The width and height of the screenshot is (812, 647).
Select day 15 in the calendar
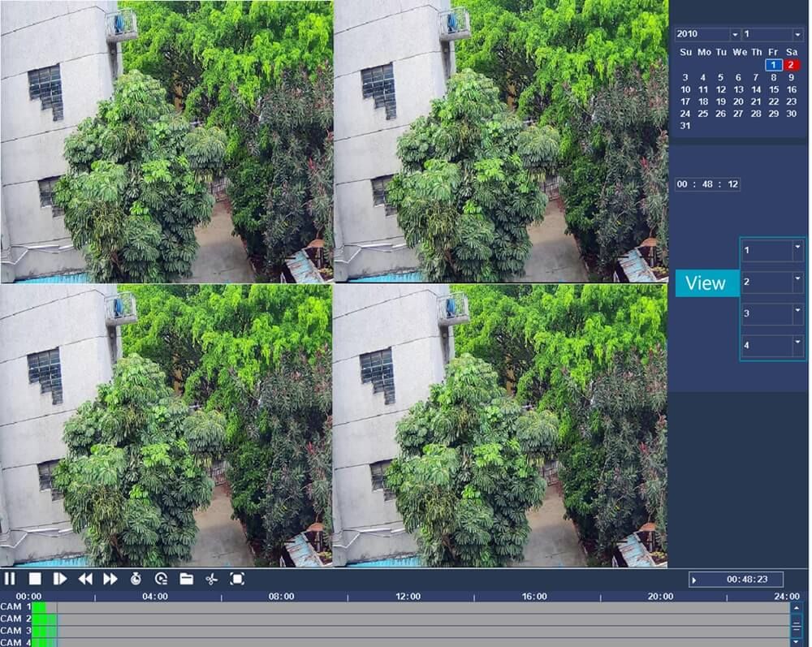[x=774, y=90]
